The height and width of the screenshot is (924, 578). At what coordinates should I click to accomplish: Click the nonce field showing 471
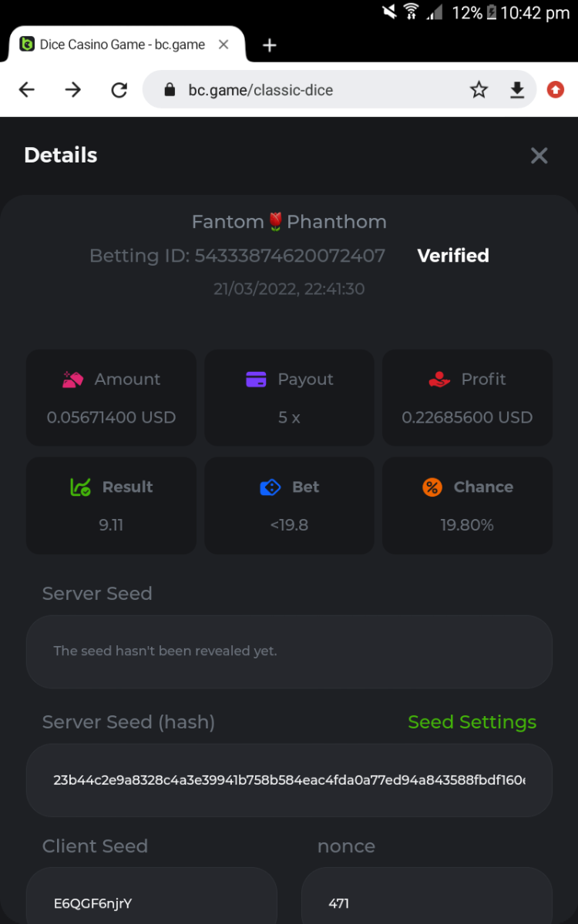[x=426, y=902]
